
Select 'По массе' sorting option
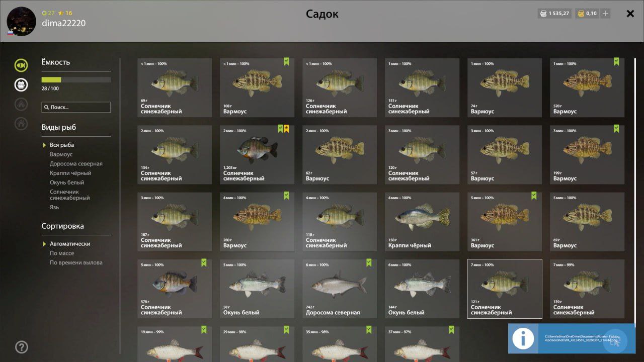tap(62, 253)
